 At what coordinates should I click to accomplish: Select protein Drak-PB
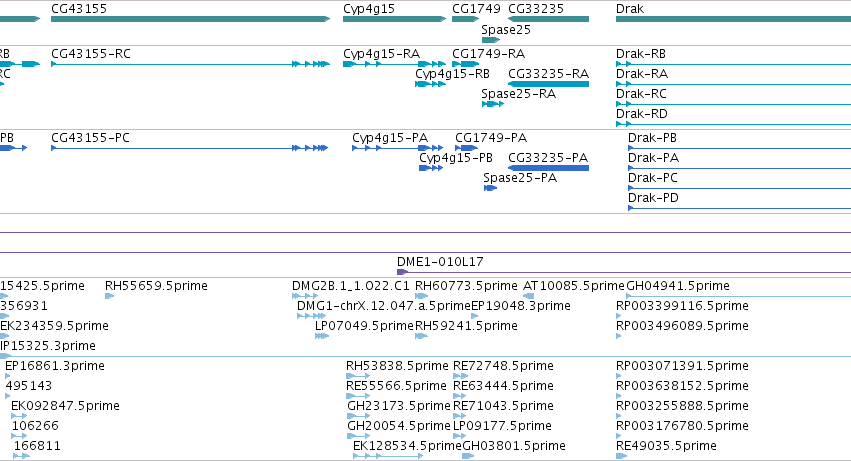tap(739, 148)
